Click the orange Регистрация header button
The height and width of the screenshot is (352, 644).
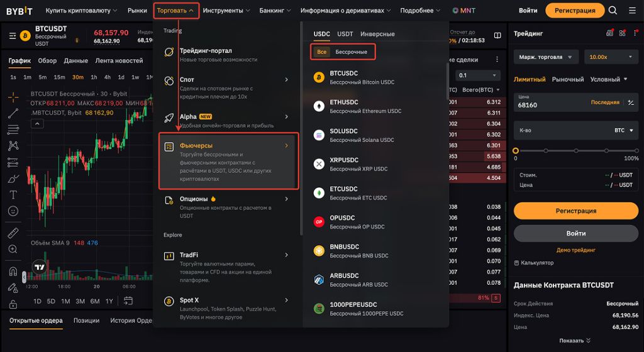pos(575,10)
